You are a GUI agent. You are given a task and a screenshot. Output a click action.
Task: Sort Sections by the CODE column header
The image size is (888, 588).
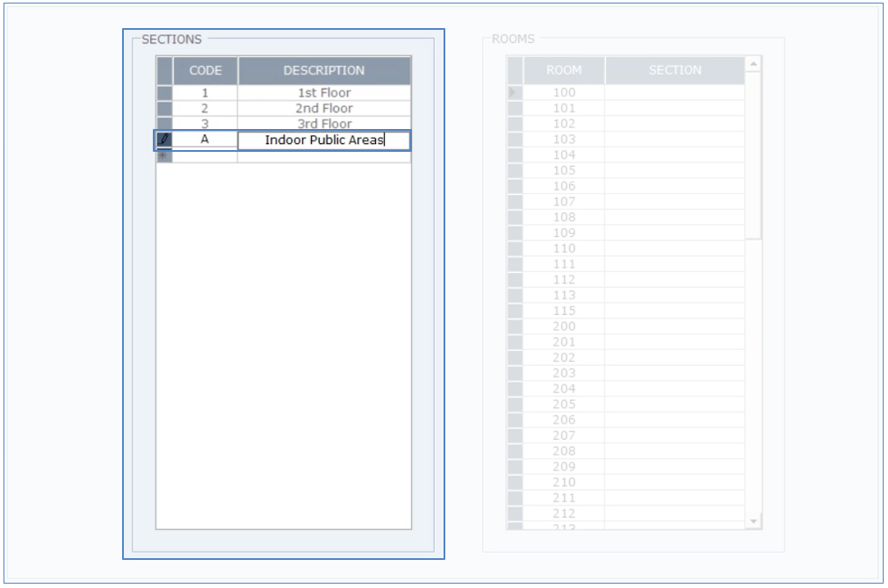[x=206, y=70]
